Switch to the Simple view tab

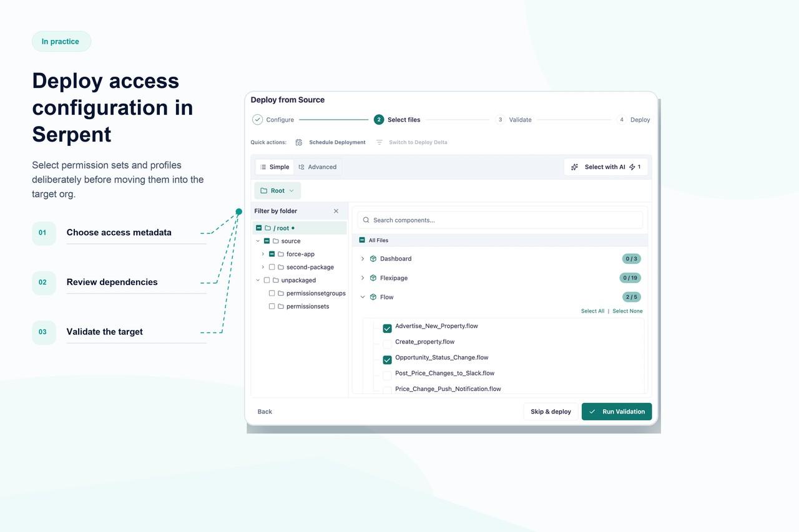point(275,167)
